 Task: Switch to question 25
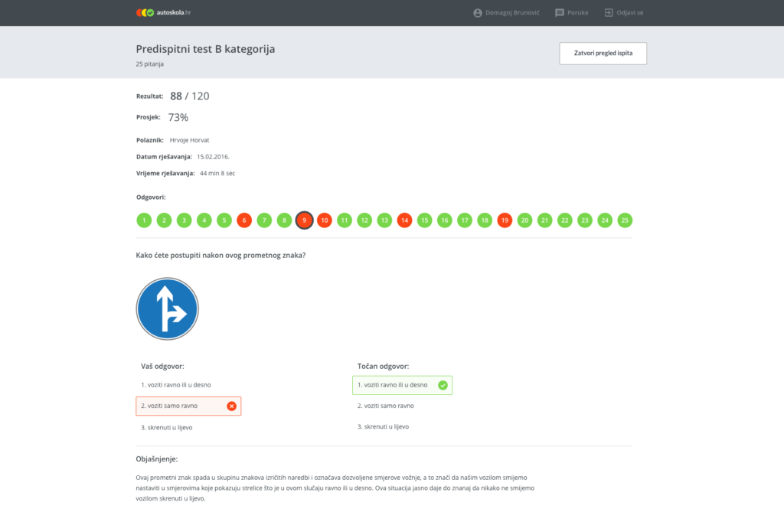625,220
